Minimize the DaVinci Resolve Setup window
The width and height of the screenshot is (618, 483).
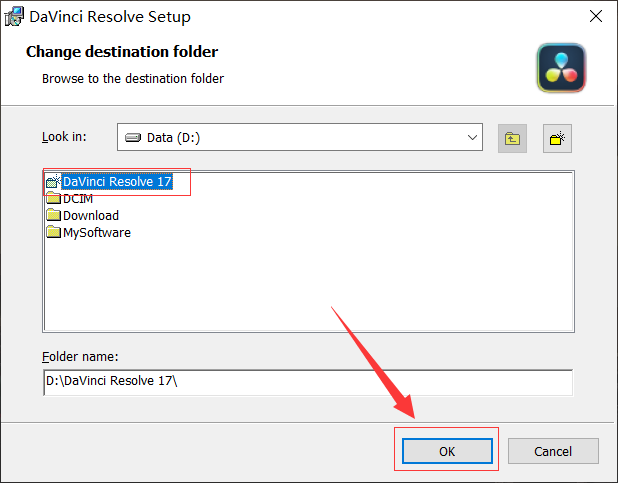click(x=499, y=16)
